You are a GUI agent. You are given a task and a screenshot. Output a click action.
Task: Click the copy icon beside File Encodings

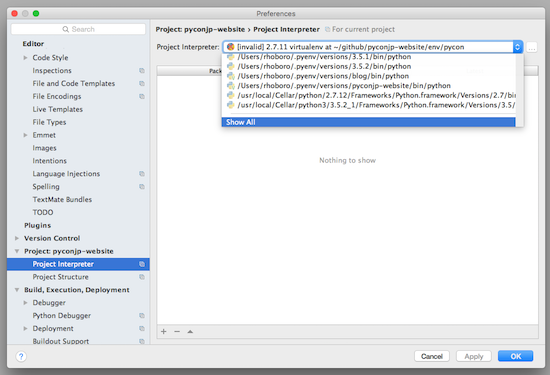tap(142, 96)
